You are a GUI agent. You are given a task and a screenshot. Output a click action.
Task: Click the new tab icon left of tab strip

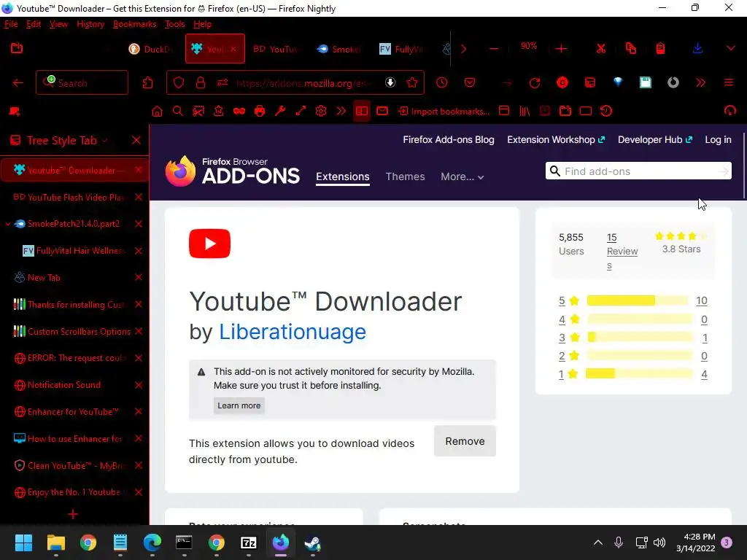pos(17,49)
